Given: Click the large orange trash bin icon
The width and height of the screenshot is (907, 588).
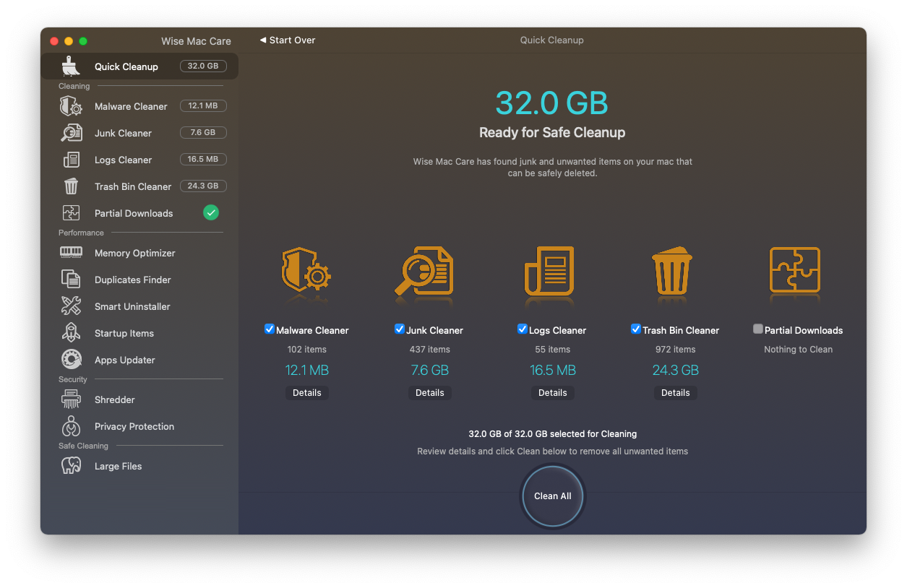Looking at the screenshot, I should (672, 272).
